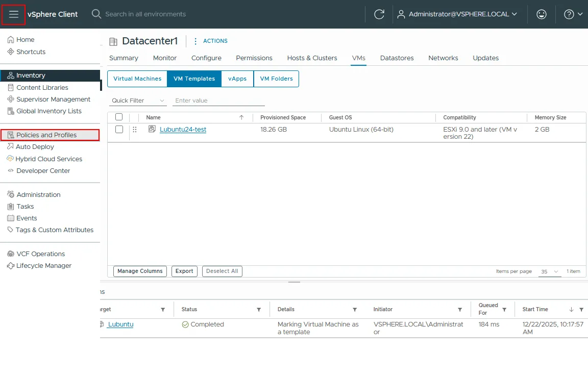Filter the Target column in tasks
Screen dimensions: 588x377
click(x=163, y=310)
